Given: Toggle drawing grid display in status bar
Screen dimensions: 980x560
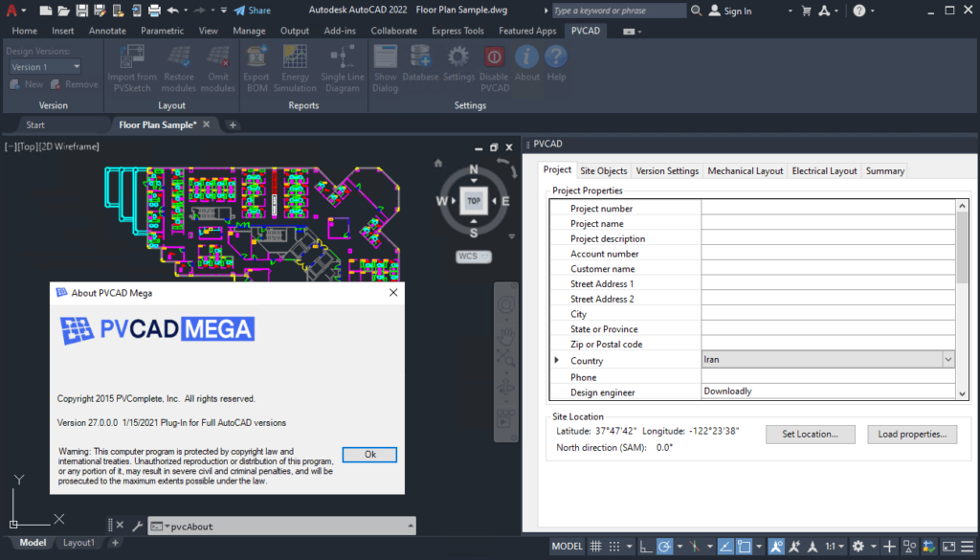Looking at the screenshot, I should pos(595,547).
